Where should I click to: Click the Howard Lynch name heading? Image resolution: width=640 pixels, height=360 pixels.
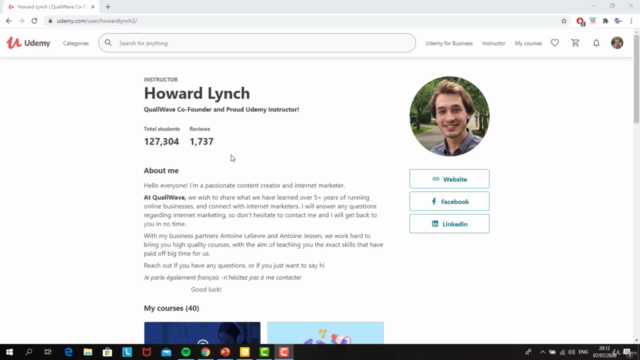197,93
